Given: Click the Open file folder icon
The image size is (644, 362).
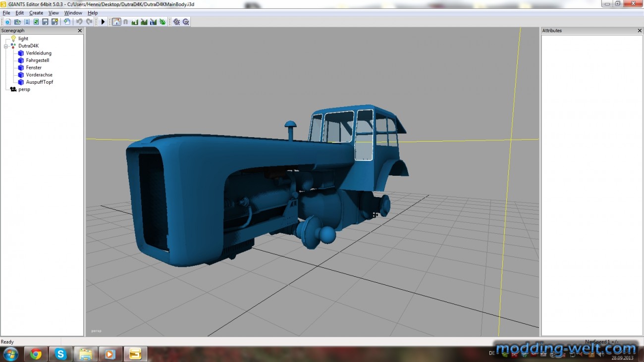Looking at the screenshot, I should [17, 22].
